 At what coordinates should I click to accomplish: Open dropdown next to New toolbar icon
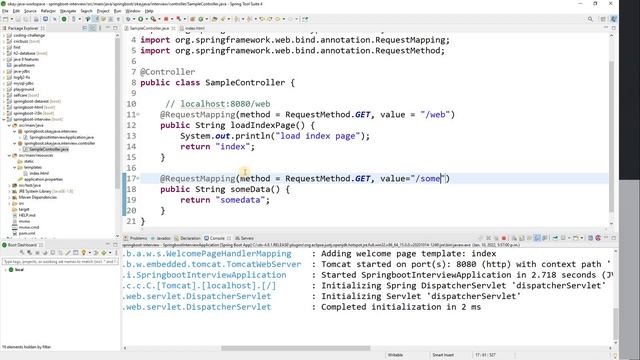pos(11,19)
